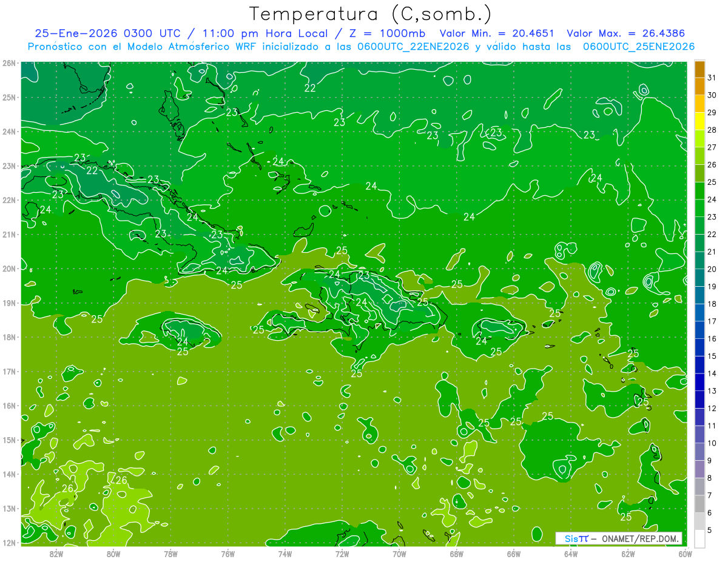Click the 60W longitude axis label
Screen dimensions: 728x562
coord(686,554)
